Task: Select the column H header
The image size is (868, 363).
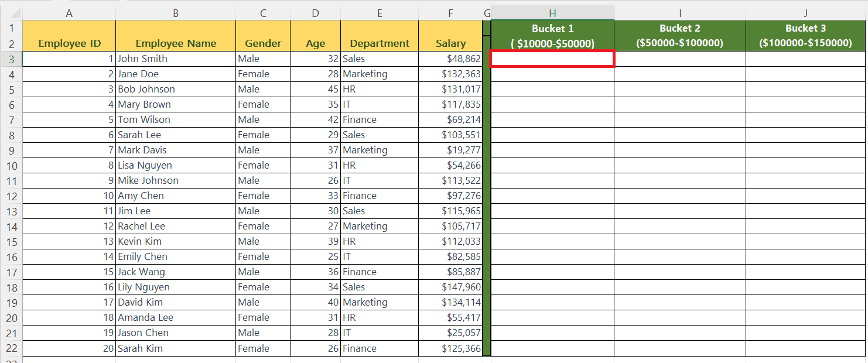Action: [x=552, y=12]
